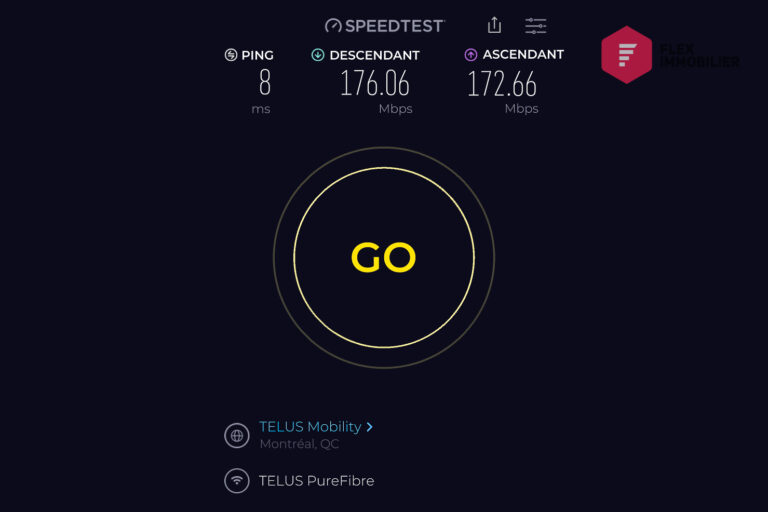The height and width of the screenshot is (512, 768).
Task: Expand server list via TELUS Mobility chevron
Action: (x=369, y=427)
